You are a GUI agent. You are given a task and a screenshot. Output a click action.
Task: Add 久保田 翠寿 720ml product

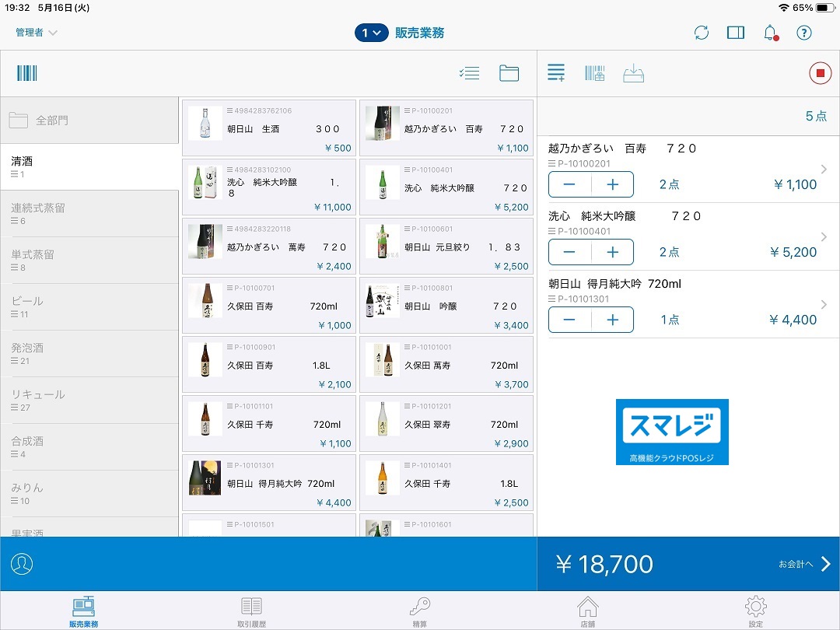(x=446, y=423)
